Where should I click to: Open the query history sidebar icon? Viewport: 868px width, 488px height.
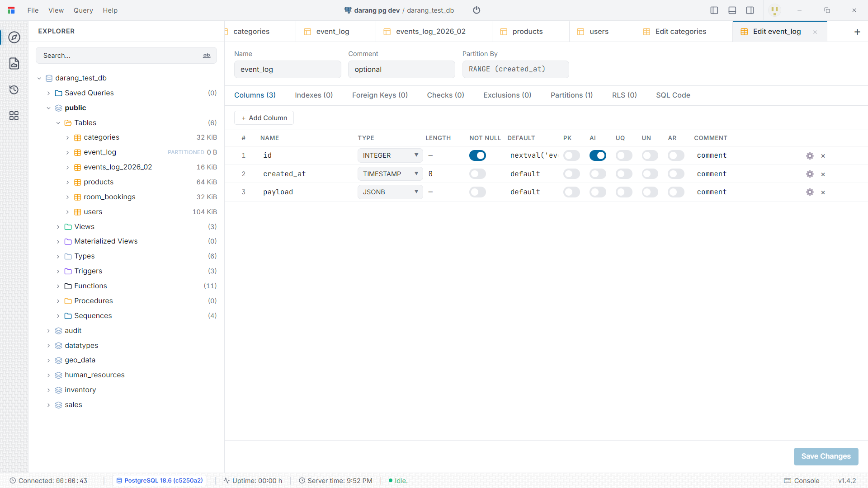(x=14, y=89)
